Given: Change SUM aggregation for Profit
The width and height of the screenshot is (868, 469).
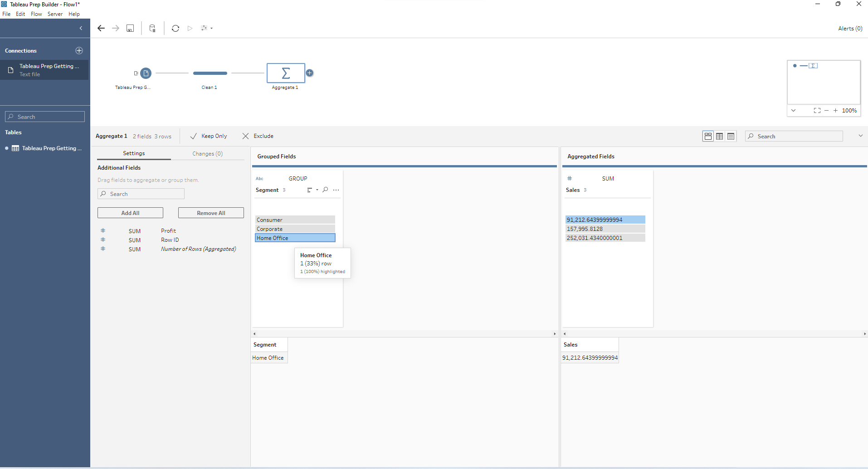Looking at the screenshot, I should (x=135, y=231).
